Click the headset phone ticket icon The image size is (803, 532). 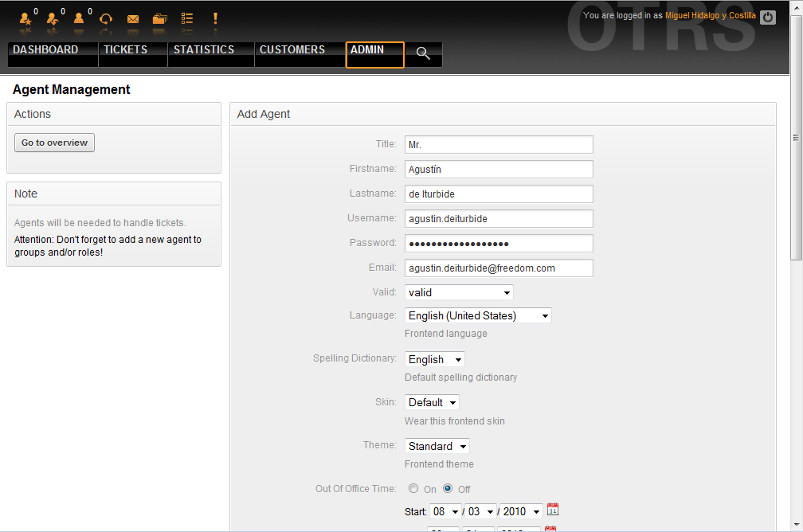(106, 18)
